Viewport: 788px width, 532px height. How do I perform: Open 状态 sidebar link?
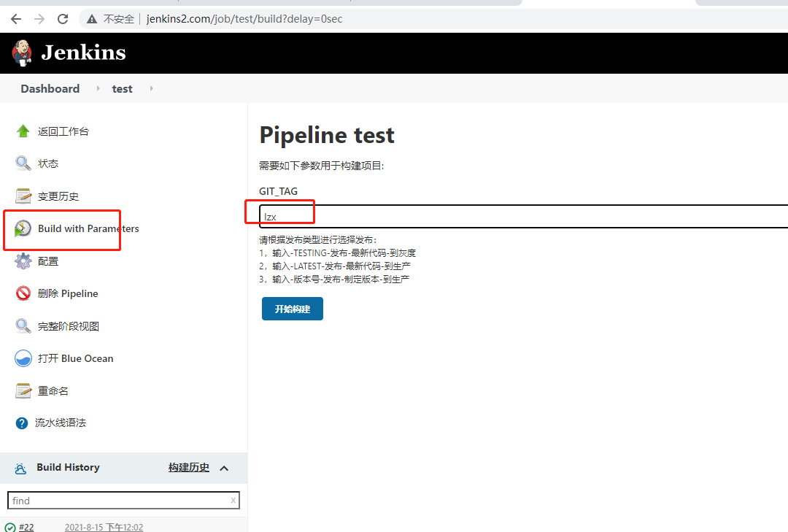(48, 164)
